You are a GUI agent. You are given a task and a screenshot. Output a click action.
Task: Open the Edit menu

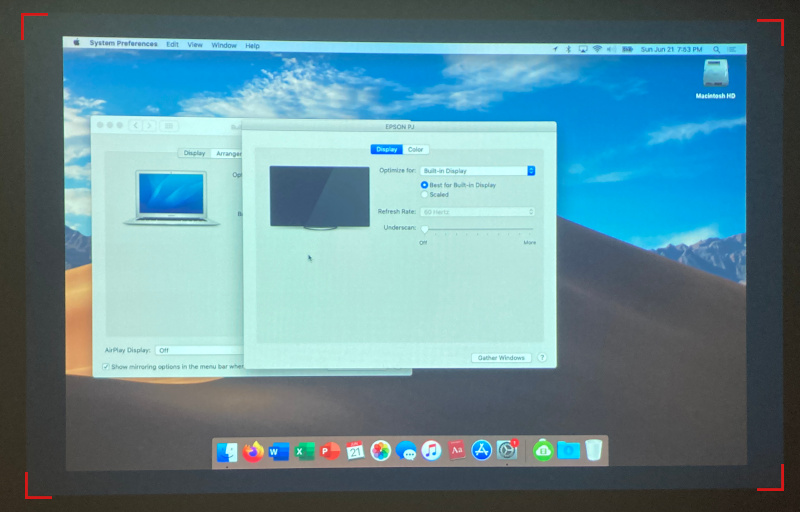tap(172, 44)
